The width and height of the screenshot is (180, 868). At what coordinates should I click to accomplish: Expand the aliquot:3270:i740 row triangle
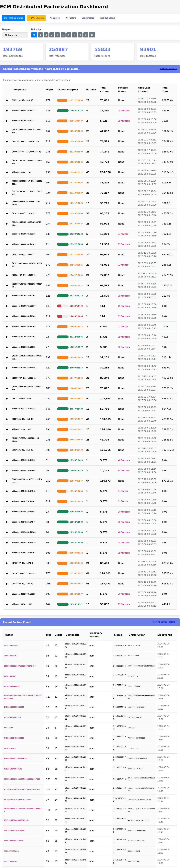7,172
